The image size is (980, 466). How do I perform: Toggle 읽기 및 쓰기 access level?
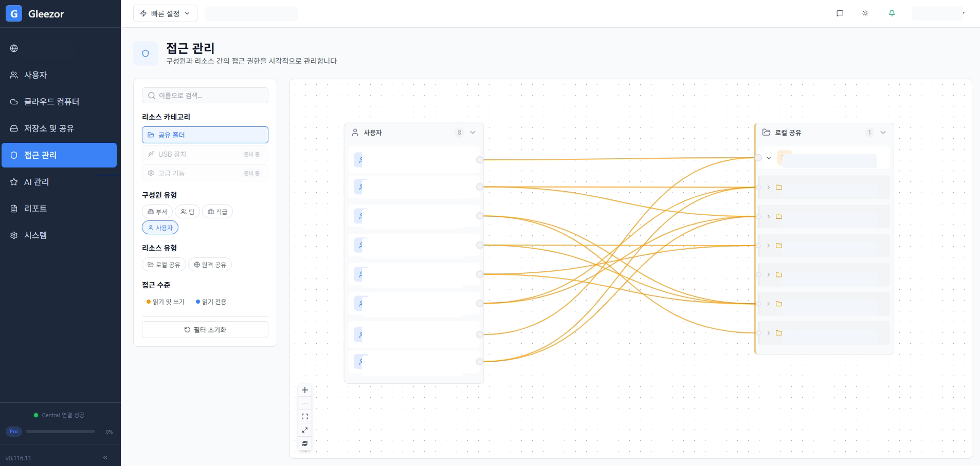pos(166,302)
